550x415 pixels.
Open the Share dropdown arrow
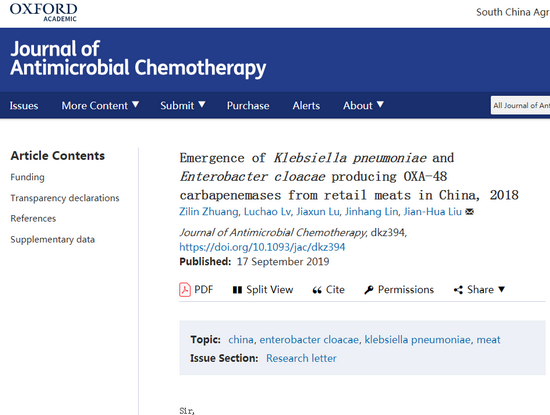(502, 289)
